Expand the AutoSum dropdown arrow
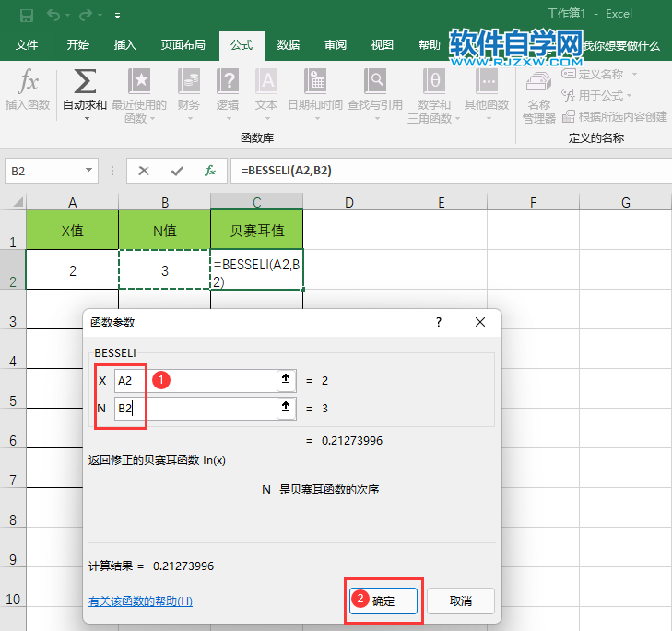This screenshot has width=672, height=631. [87, 119]
